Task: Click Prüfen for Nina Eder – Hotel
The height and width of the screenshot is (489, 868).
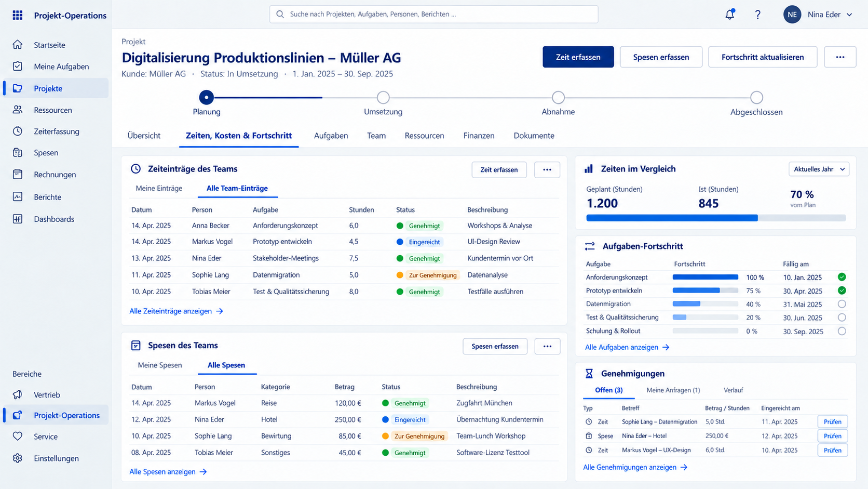Action: click(x=832, y=435)
